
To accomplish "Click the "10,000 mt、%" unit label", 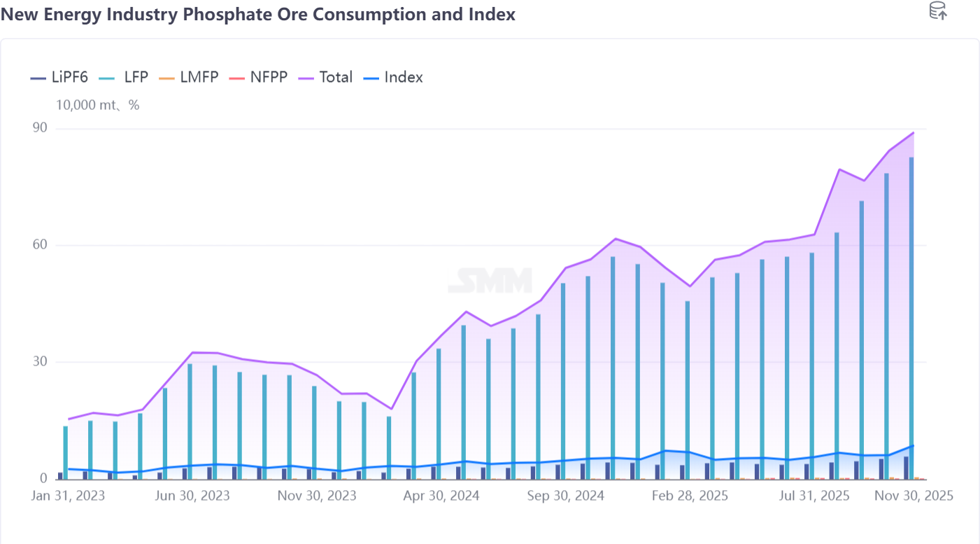I will point(98,105).
